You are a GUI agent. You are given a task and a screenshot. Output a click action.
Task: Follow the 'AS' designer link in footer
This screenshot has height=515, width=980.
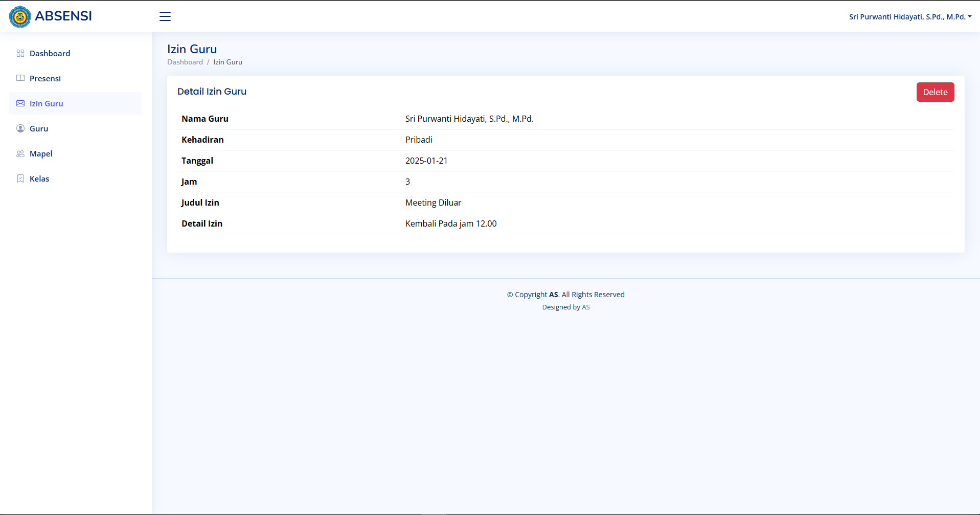click(586, 307)
